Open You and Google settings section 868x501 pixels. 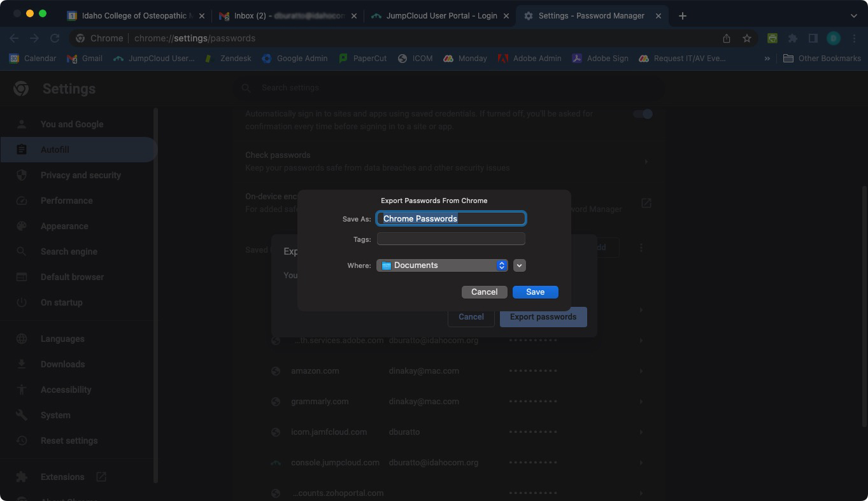click(x=71, y=124)
